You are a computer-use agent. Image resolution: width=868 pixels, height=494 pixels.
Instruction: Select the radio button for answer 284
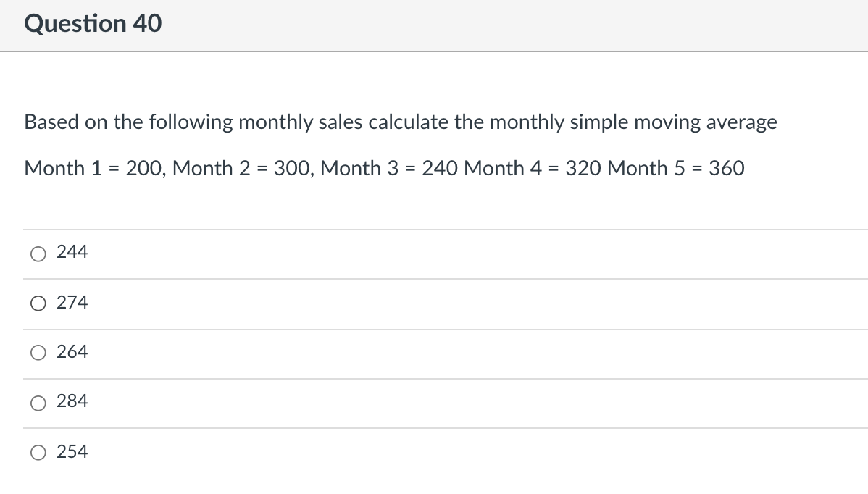click(x=38, y=403)
